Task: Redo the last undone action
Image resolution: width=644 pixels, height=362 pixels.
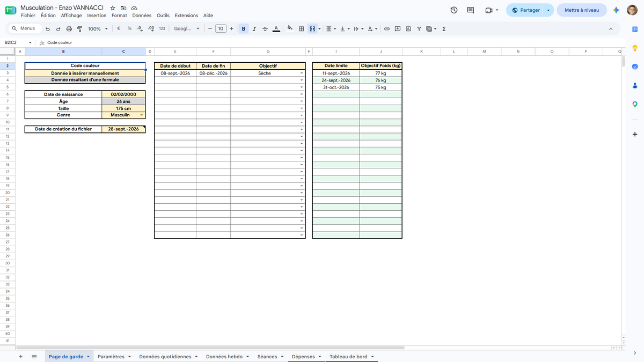Action: tap(58, 29)
